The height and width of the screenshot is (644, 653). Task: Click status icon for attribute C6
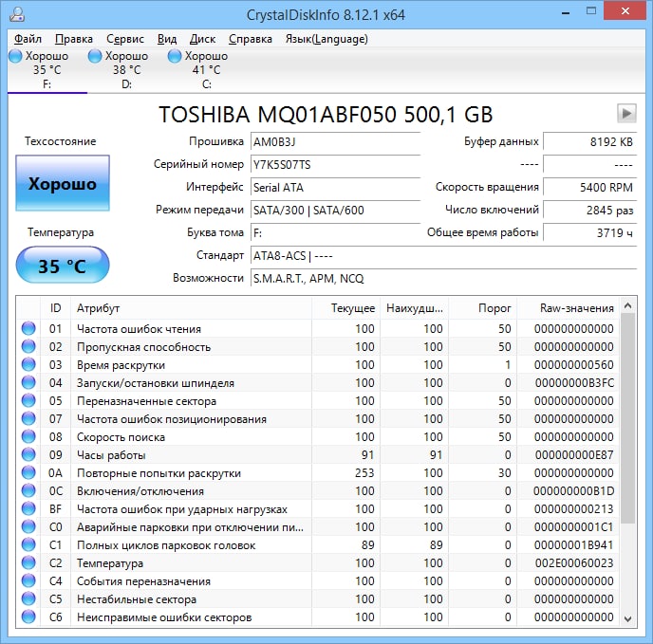click(28, 616)
